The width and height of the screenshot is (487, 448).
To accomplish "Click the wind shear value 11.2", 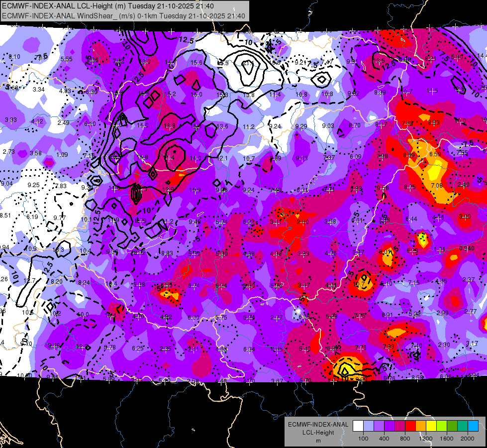I will pos(248,126).
